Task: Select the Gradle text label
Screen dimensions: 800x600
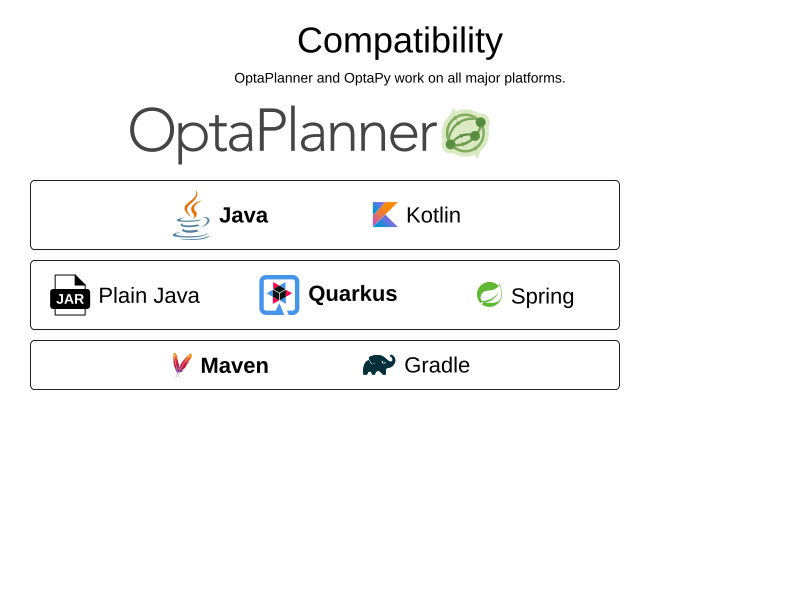Action: click(437, 365)
